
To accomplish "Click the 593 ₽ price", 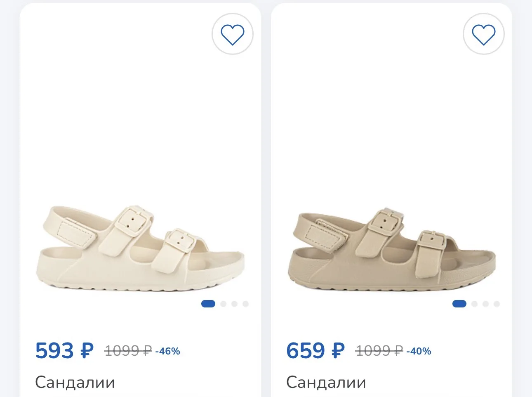I will (x=65, y=351).
